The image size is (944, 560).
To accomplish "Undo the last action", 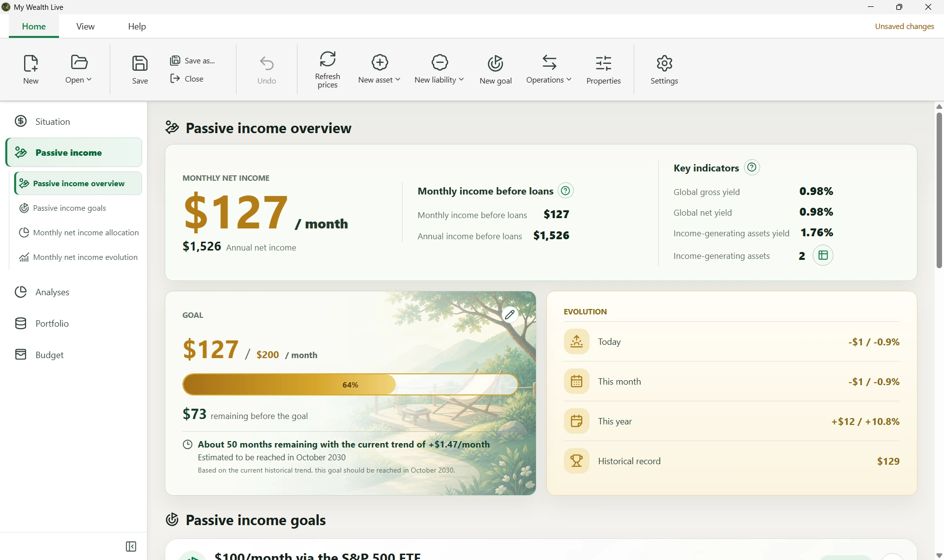I will coord(266,69).
